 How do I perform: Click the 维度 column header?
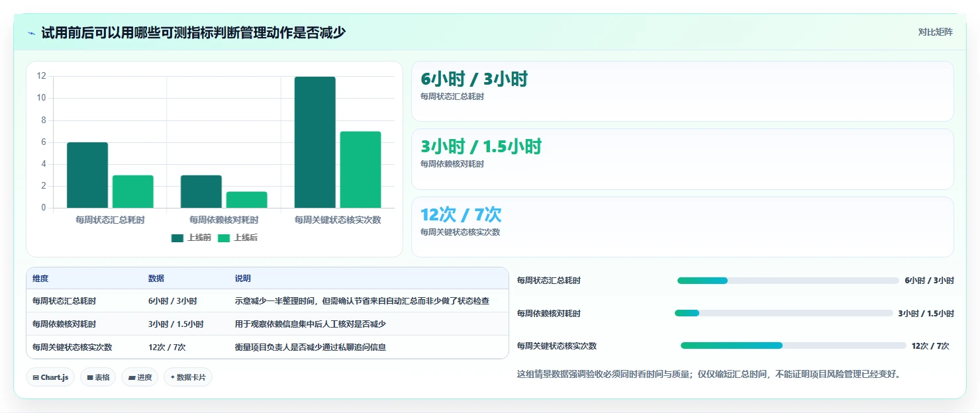point(40,279)
